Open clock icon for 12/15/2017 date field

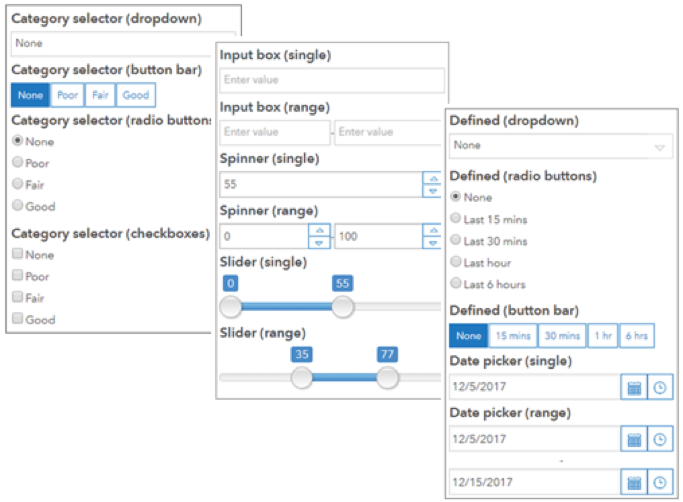coord(660,482)
